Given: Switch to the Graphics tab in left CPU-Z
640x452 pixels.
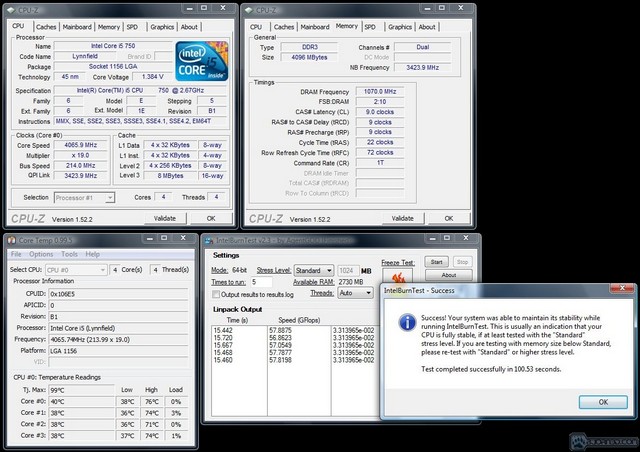Looking at the screenshot, I should [x=162, y=27].
